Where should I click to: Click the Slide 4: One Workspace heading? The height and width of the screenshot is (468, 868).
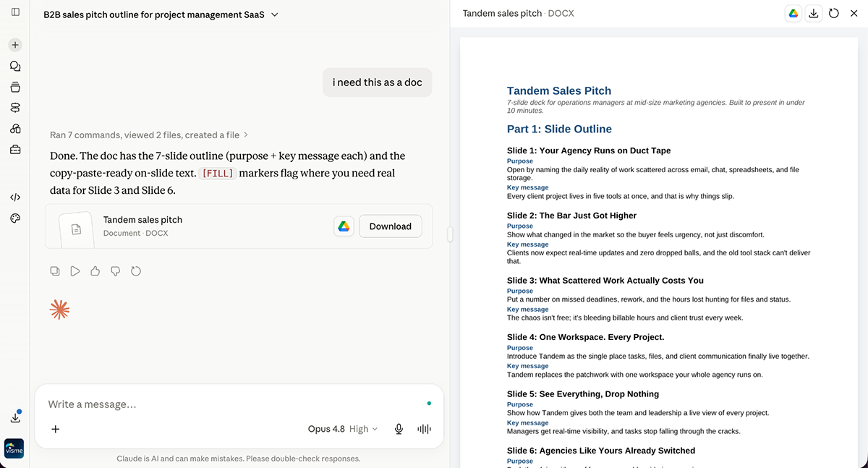pos(585,337)
